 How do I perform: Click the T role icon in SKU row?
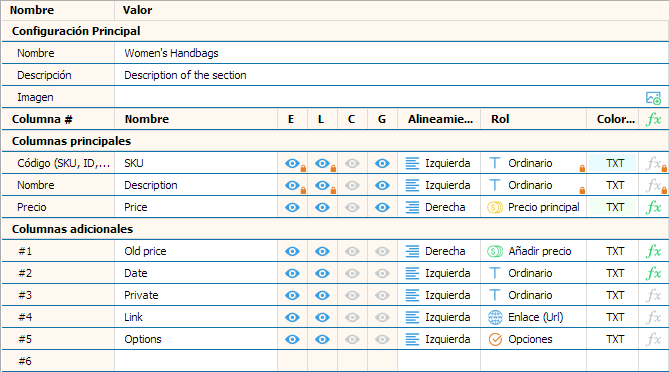point(494,163)
